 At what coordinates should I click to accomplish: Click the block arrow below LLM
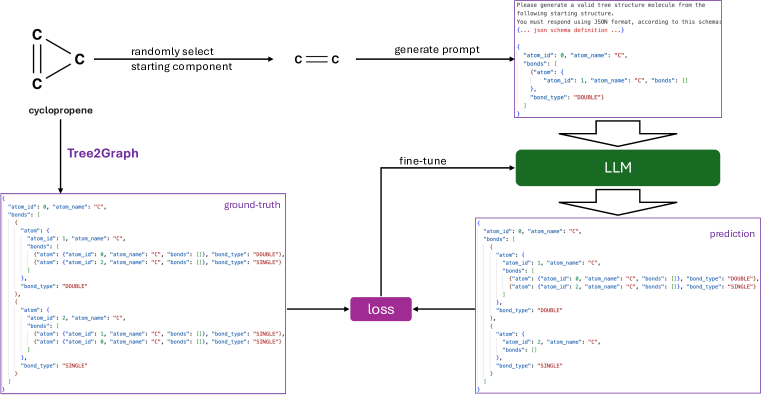point(617,202)
